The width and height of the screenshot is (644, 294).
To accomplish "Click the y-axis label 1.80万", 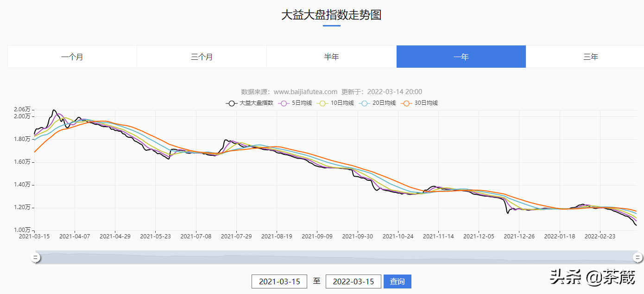I will pos(22,139).
